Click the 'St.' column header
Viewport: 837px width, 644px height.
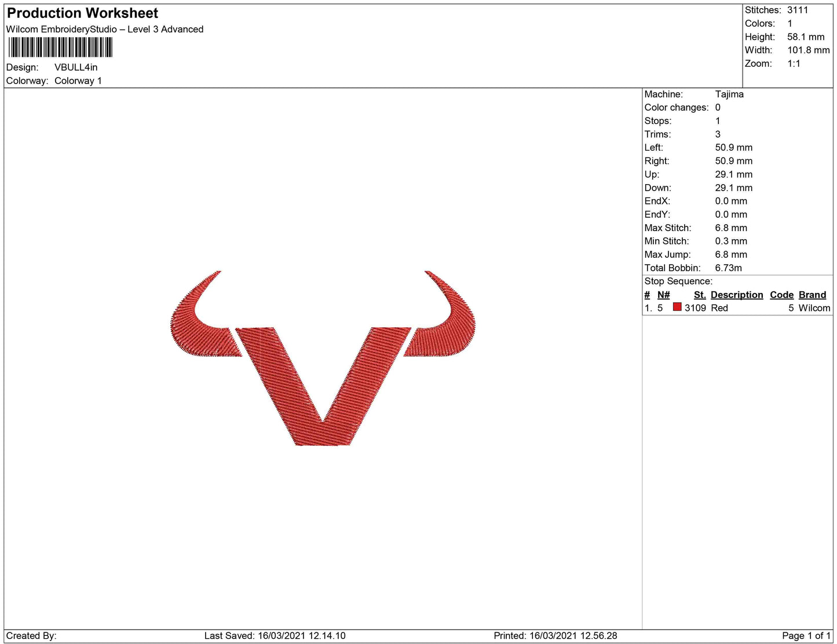click(700, 295)
